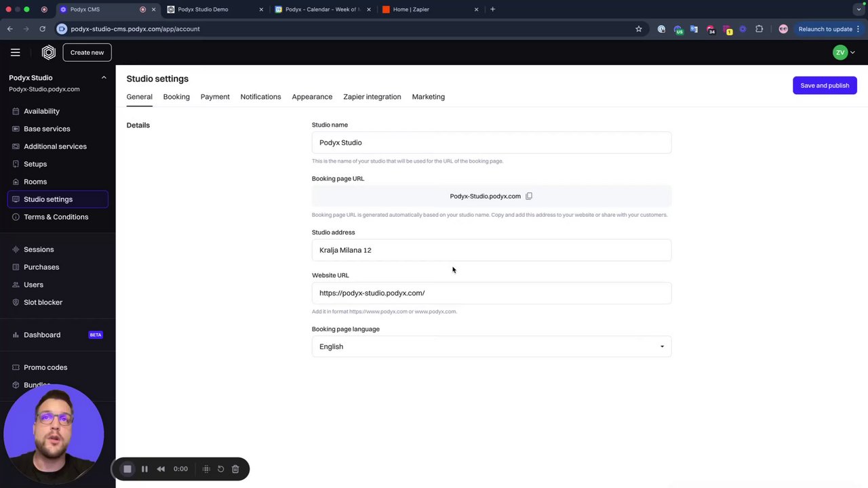868x488 pixels.
Task: Click the Create new button
Action: coord(87,52)
